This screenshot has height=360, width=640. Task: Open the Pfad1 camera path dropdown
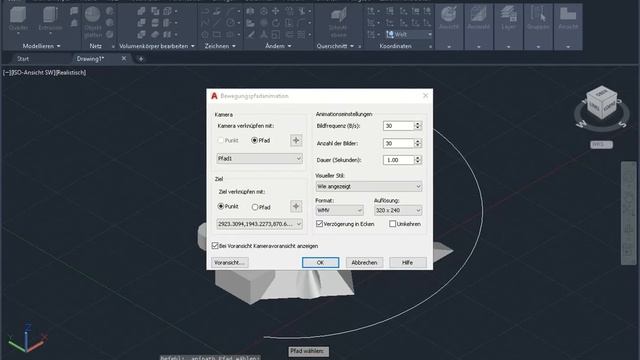(x=260, y=158)
